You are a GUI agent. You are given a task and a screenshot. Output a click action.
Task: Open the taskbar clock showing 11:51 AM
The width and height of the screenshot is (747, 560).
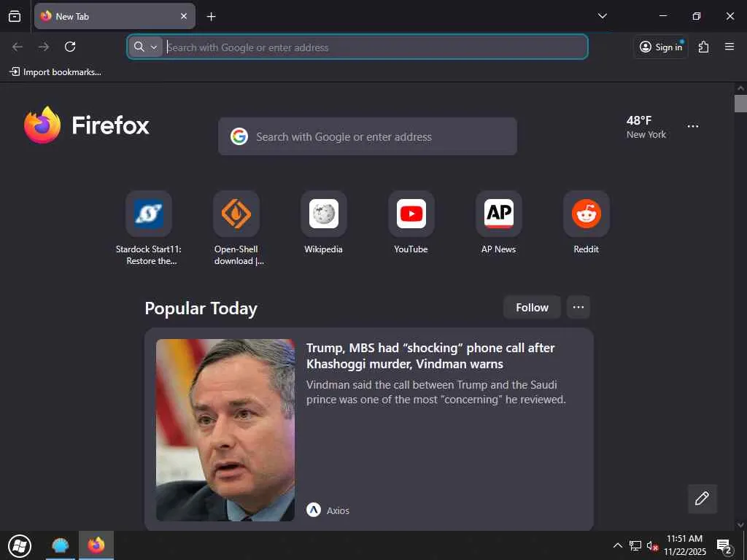(x=684, y=545)
